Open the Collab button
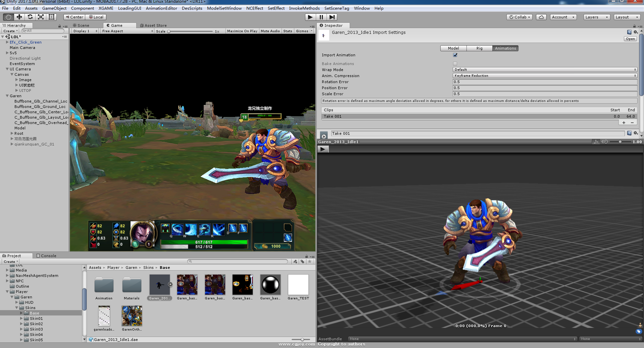644x348 pixels. [x=519, y=17]
